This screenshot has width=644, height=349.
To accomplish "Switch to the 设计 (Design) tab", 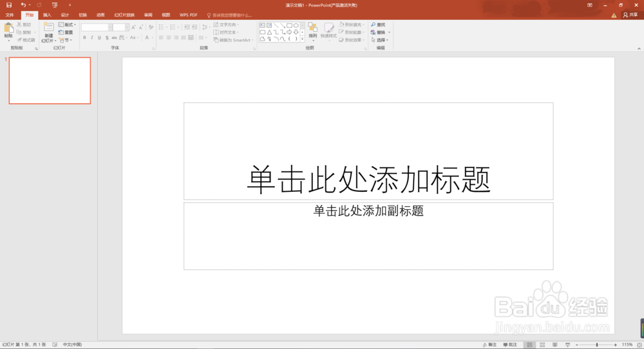I will click(x=65, y=15).
